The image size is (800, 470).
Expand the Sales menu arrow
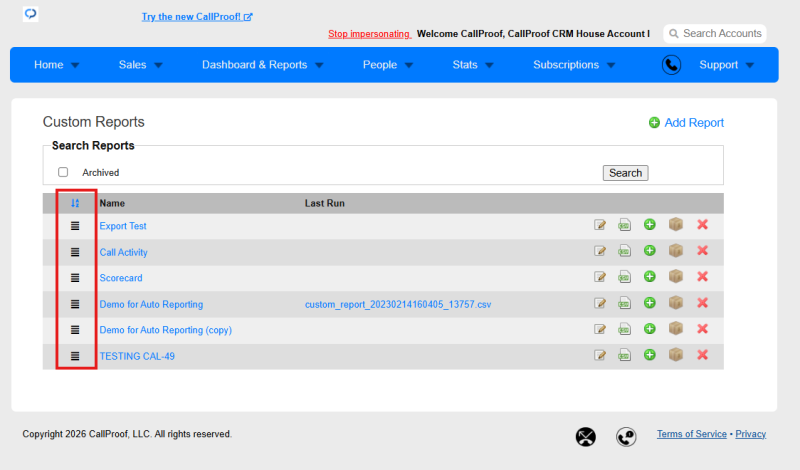pyautogui.click(x=158, y=65)
